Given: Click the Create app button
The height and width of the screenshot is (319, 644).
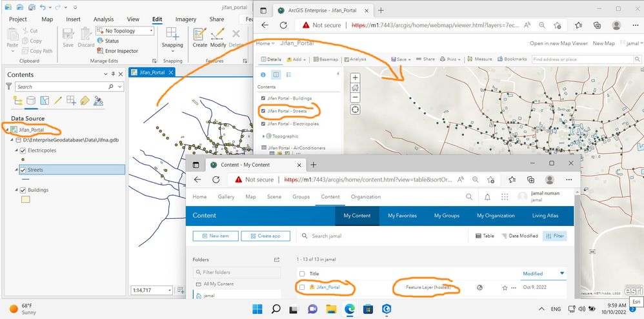Looking at the screenshot, I should coord(266,236).
